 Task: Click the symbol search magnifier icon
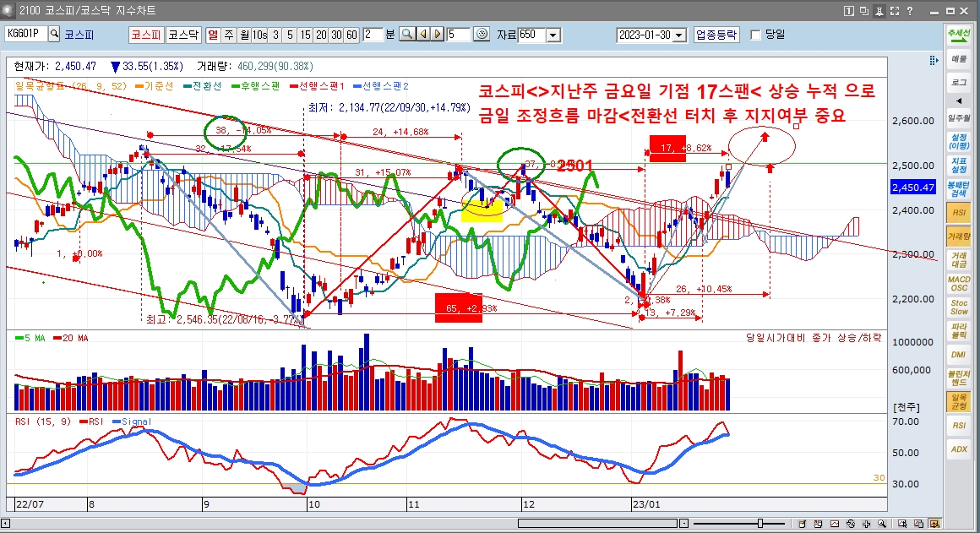[x=55, y=35]
